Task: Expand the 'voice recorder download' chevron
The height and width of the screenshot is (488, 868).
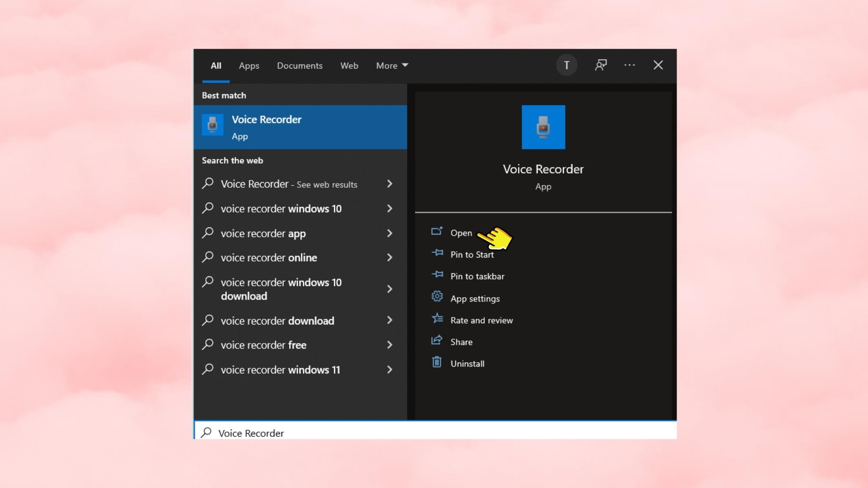Action: click(390, 320)
